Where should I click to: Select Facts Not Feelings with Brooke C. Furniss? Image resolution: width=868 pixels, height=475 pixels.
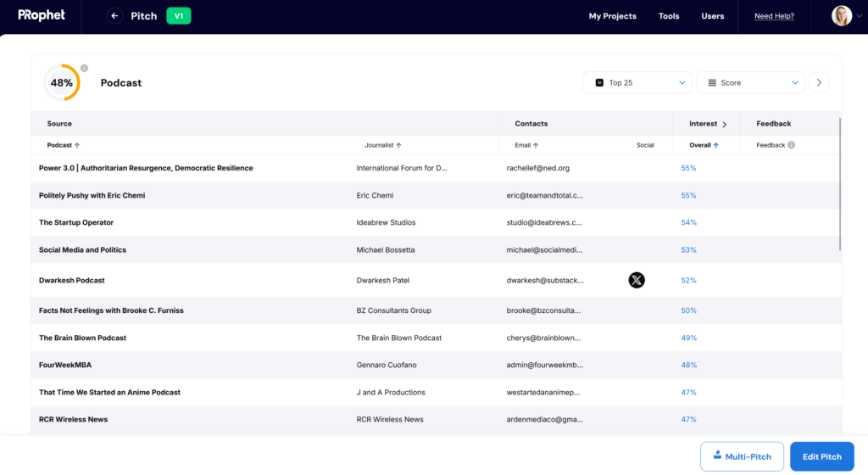click(x=111, y=310)
